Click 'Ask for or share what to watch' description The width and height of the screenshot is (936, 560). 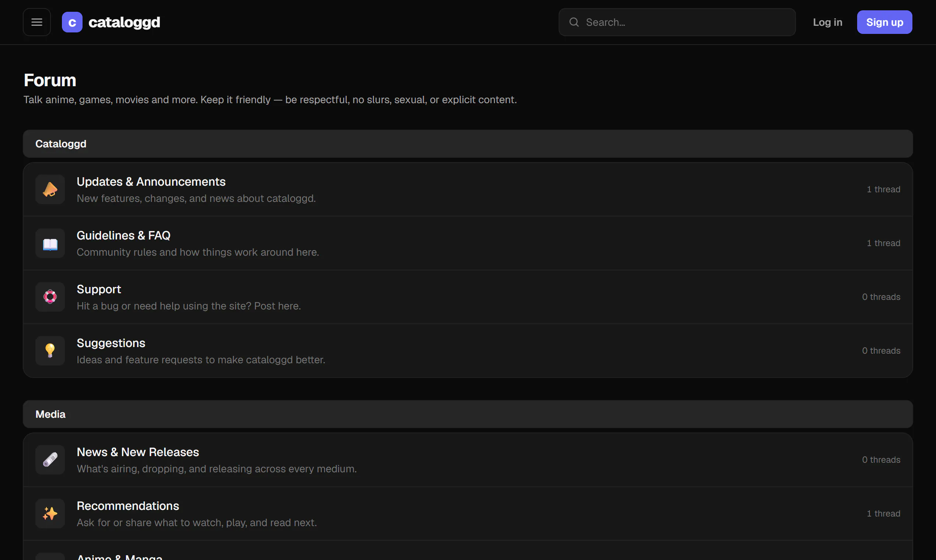click(x=197, y=523)
